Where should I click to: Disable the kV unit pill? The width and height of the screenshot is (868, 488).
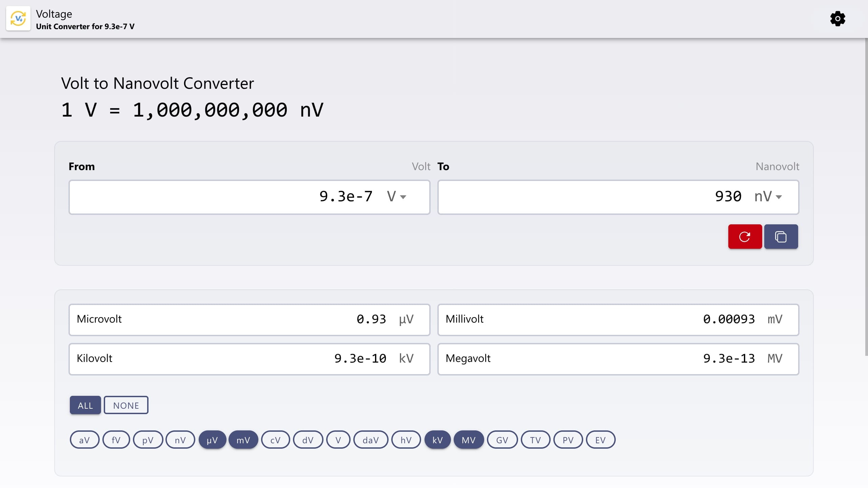click(x=437, y=440)
